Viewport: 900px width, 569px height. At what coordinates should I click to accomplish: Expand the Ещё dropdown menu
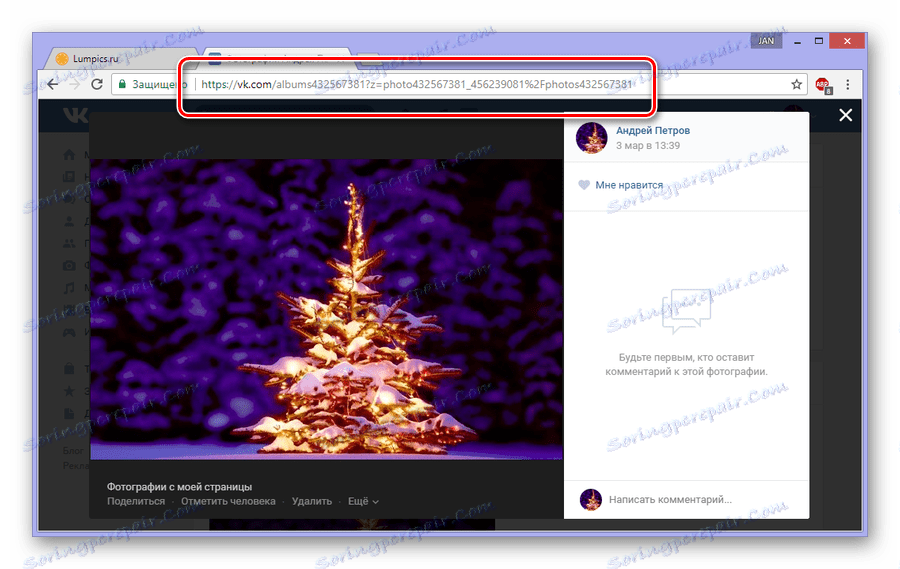[x=363, y=501]
